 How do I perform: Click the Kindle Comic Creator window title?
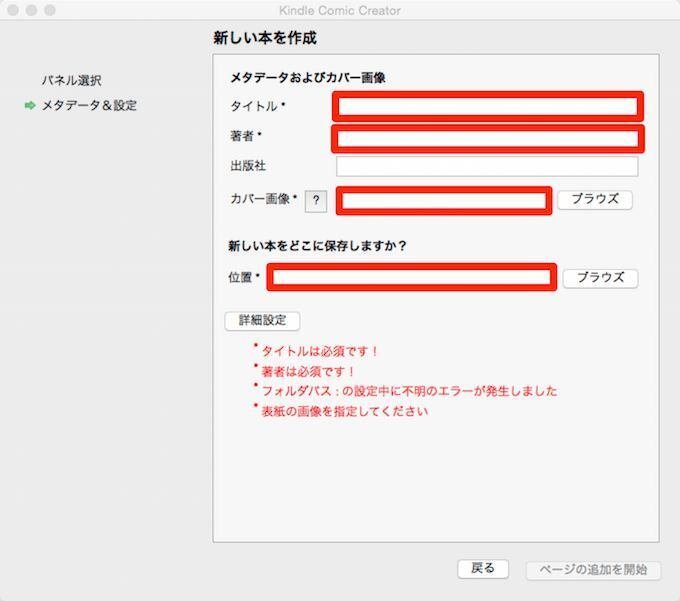pos(340,10)
